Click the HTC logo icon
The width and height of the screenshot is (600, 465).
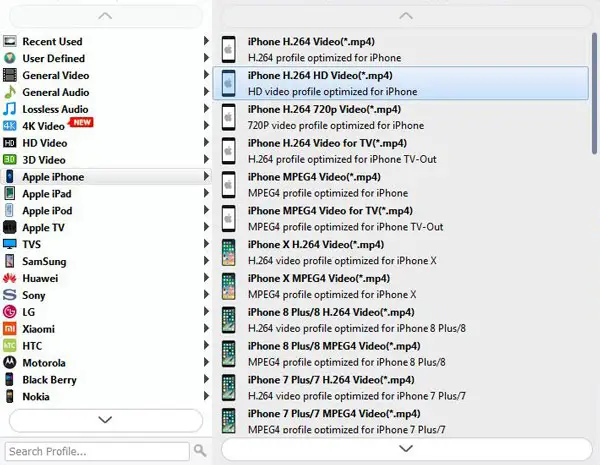point(10,346)
